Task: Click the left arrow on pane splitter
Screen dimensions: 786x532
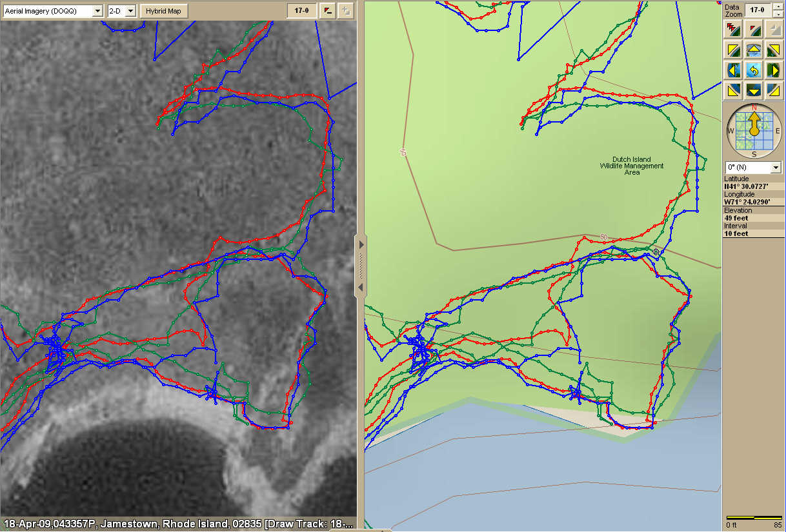Action: [361, 287]
